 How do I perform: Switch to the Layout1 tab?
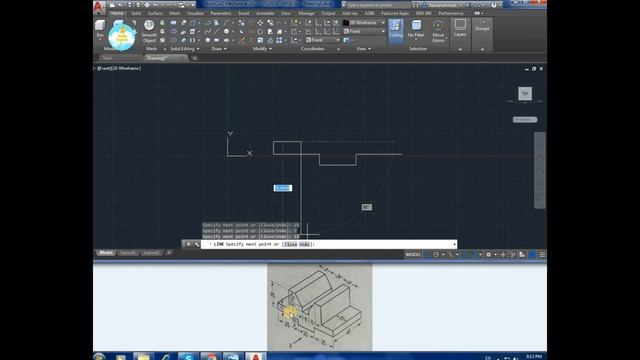[x=128, y=253]
